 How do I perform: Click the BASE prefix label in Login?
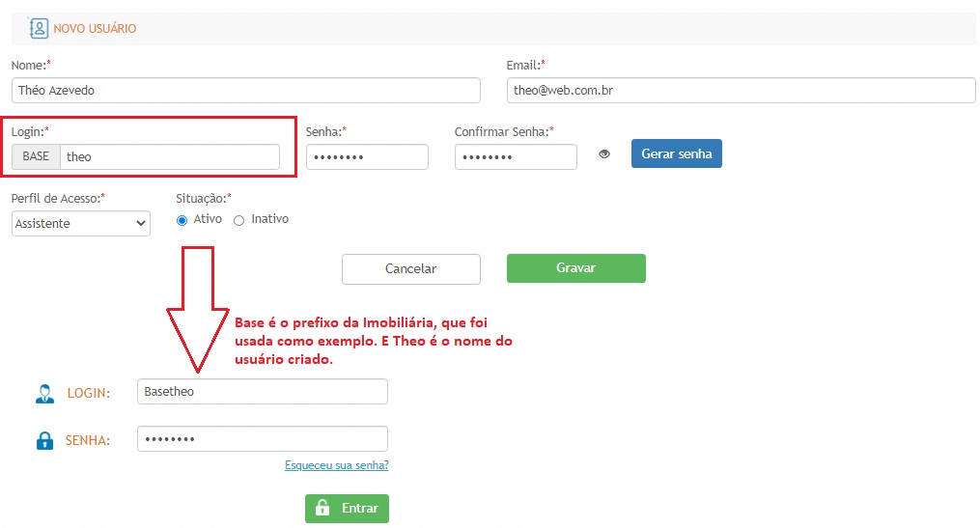36,157
